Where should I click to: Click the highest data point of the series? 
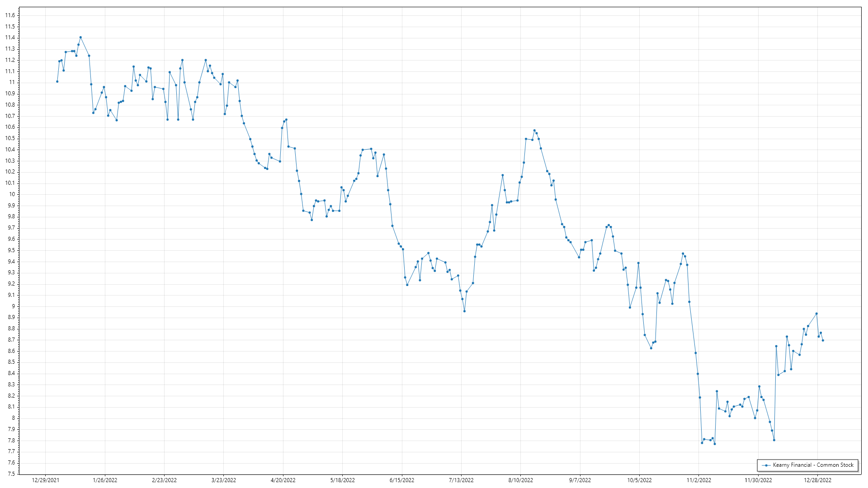[80, 38]
